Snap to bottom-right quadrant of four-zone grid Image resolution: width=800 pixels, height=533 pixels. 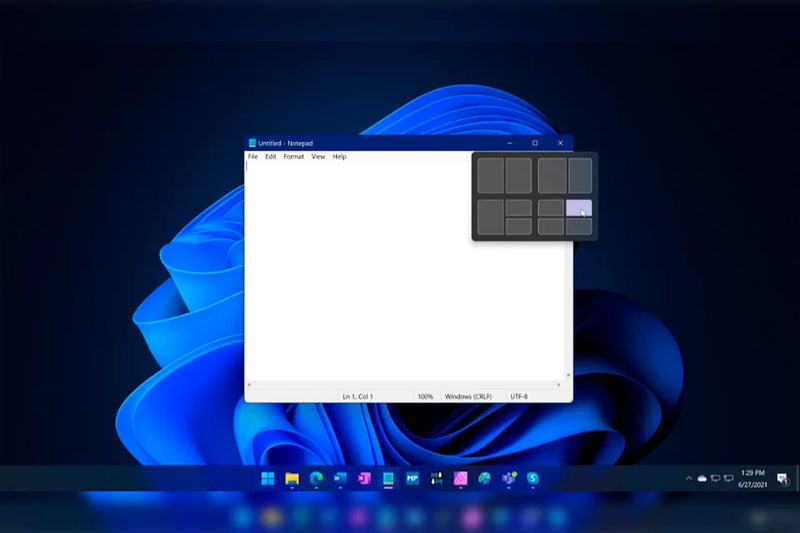[x=579, y=226]
